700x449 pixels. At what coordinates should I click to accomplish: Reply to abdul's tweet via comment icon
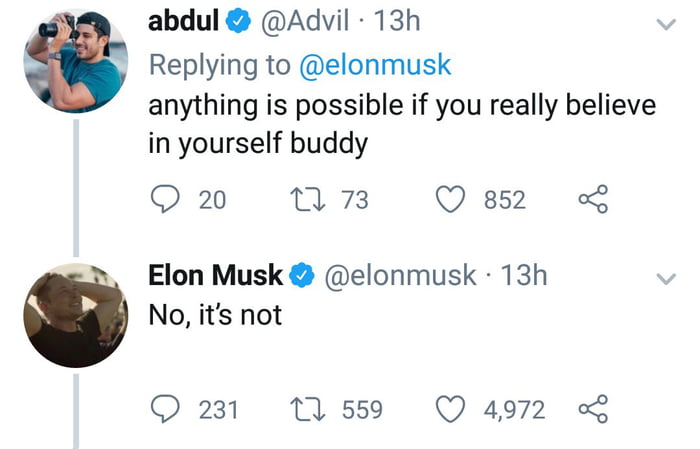(165, 199)
